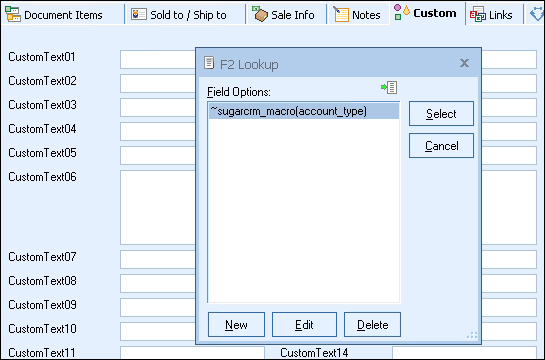545x360 pixels.
Task: Click the Document Items tab icon
Action: (x=13, y=14)
